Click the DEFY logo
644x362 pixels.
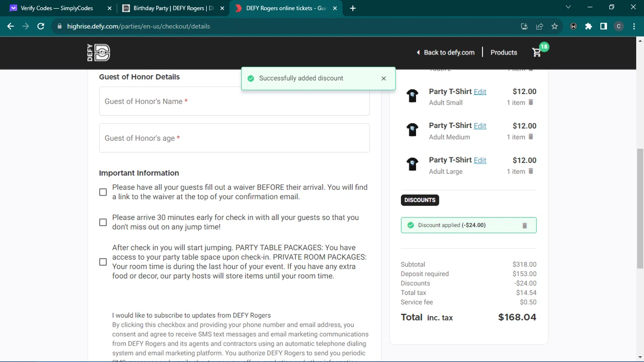99,52
